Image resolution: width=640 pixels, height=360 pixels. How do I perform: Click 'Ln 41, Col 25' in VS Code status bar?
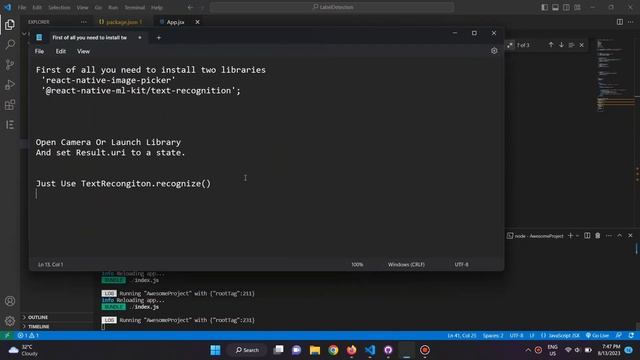click(x=462, y=336)
